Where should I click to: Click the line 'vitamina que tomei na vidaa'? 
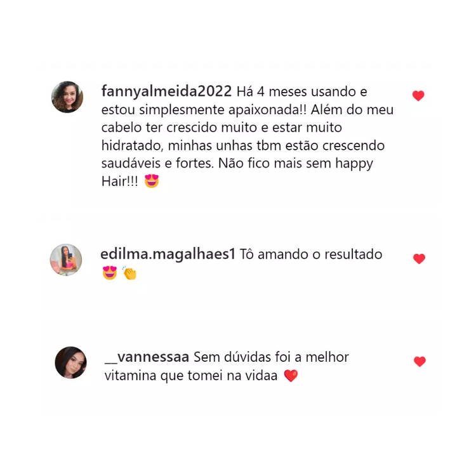coord(191,376)
